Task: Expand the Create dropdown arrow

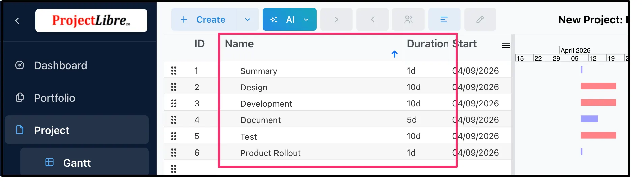Action: (247, 20)
